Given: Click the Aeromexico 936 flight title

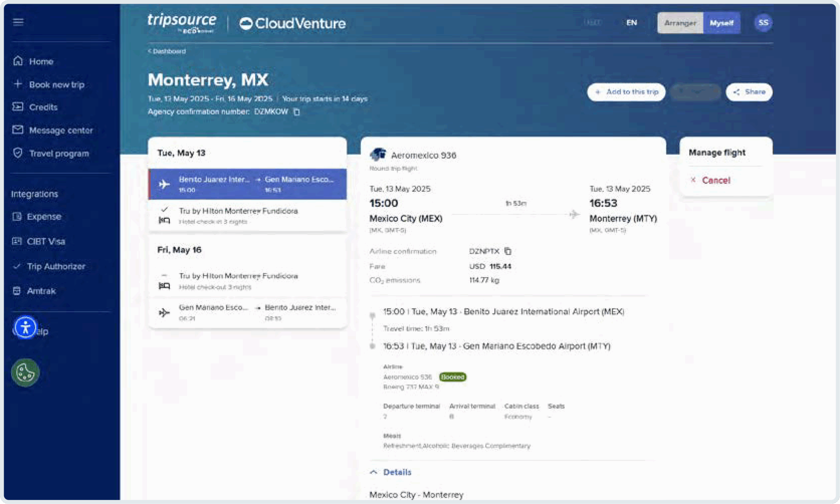Looking at the screenshot, I should [x=424, y=155].
